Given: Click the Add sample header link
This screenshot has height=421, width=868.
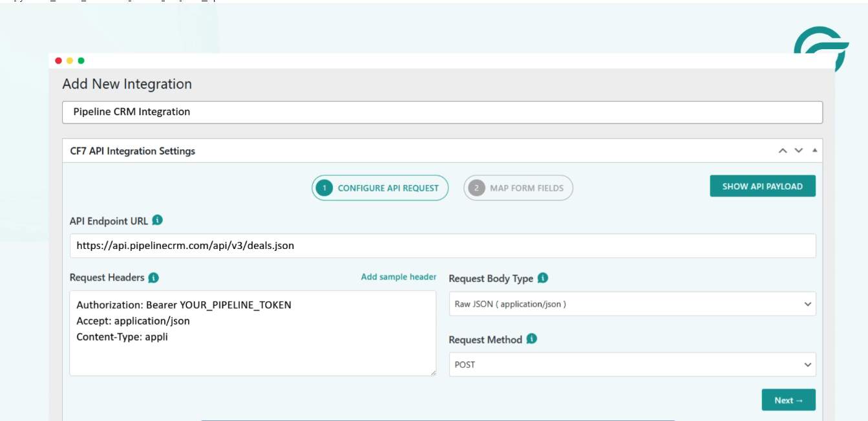Looking at the screenshot, I should pos(397,276).
